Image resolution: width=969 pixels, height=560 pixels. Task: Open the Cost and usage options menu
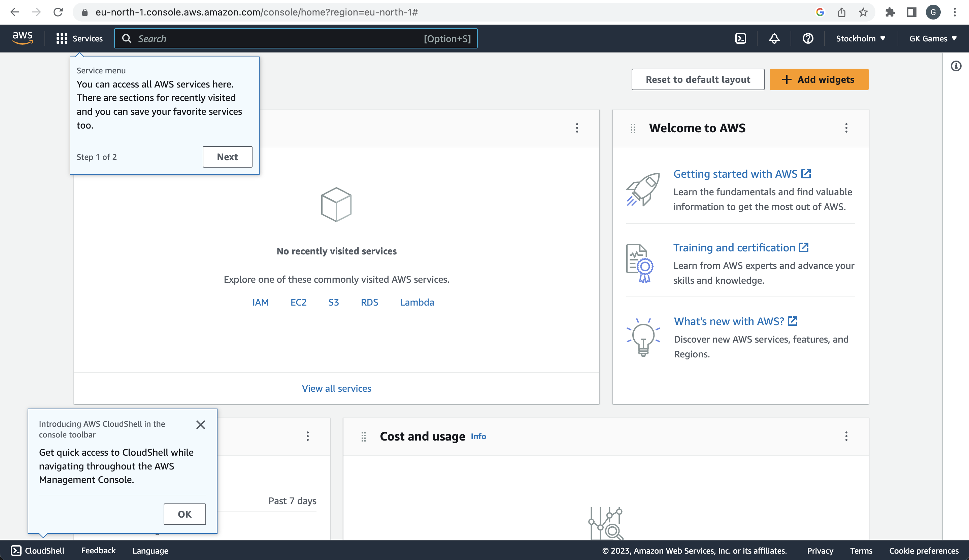click(x=846, y=436)
